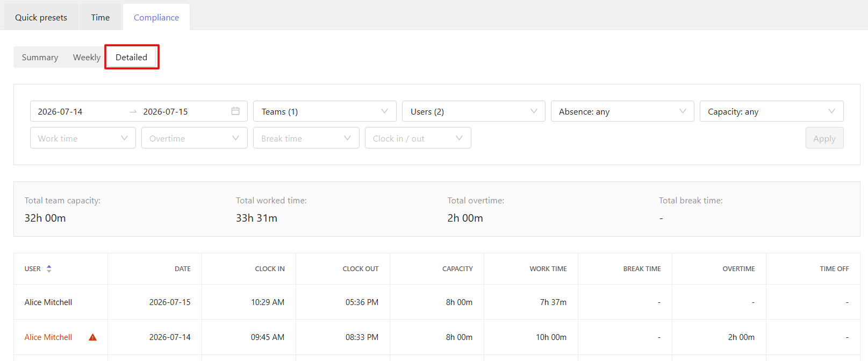The width and height of the screenshot is (868, 361).
Task: Switch to the Quick presets tab
Action: pyautogui.click(x=41, y=17)
